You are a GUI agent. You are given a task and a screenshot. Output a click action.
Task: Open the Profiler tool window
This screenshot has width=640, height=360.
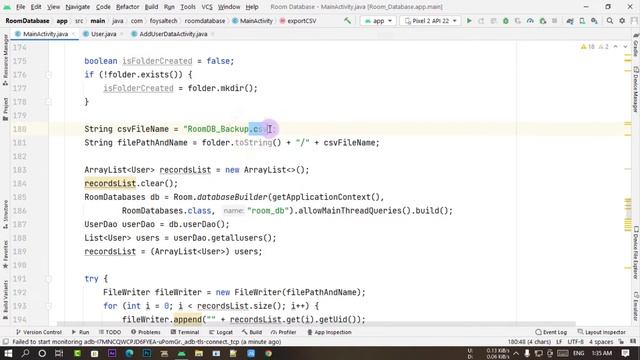point(284,332)
